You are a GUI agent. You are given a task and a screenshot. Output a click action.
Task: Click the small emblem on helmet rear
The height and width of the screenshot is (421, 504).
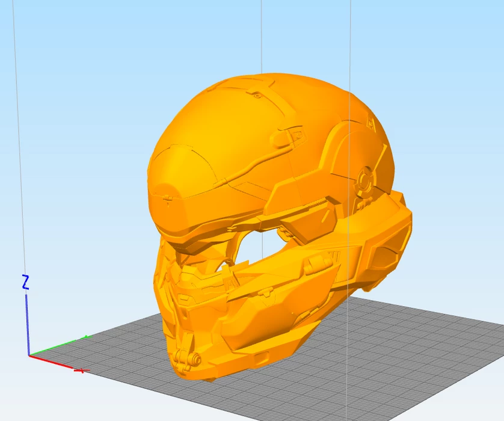pos(371,123)
